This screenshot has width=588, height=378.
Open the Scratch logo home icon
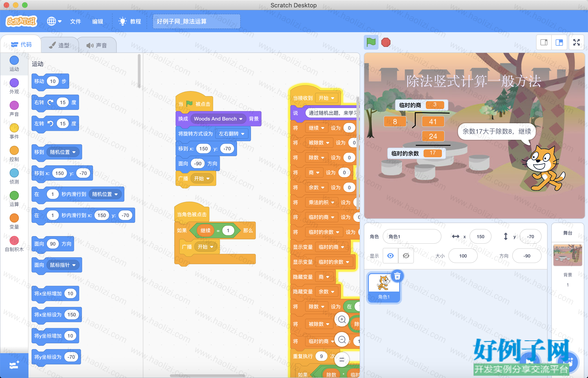pos(21,21)
